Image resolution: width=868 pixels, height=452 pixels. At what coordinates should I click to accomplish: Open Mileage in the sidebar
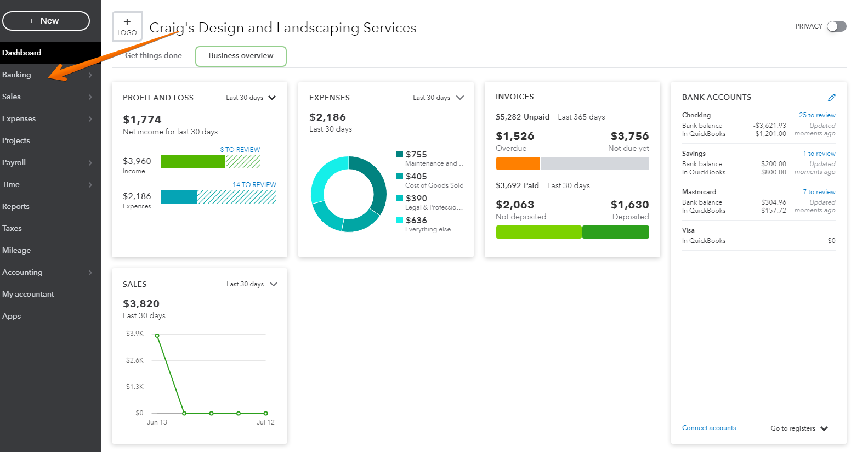(x=50, y=250)
